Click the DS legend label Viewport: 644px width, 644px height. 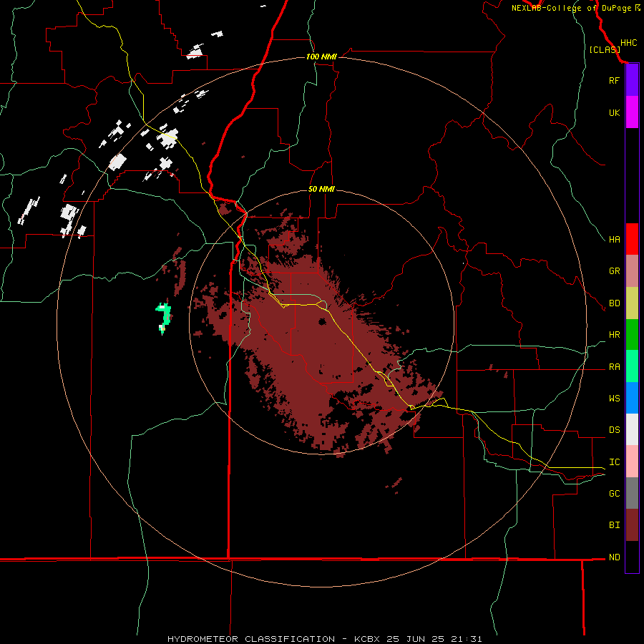(614, 430)
